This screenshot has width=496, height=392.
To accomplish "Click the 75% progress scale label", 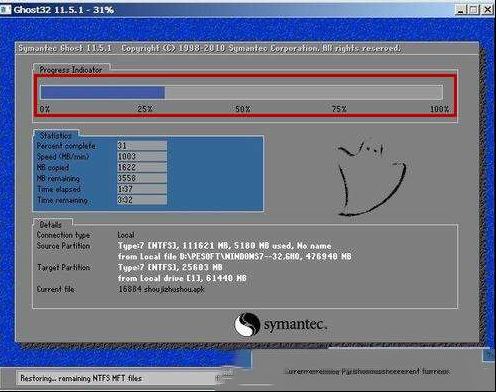I will pyautogui.click(x=339, y=109).
